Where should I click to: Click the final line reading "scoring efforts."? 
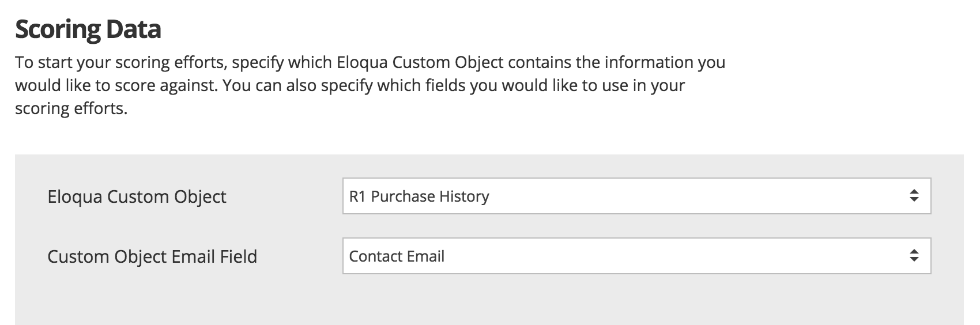tap(71, 109)
